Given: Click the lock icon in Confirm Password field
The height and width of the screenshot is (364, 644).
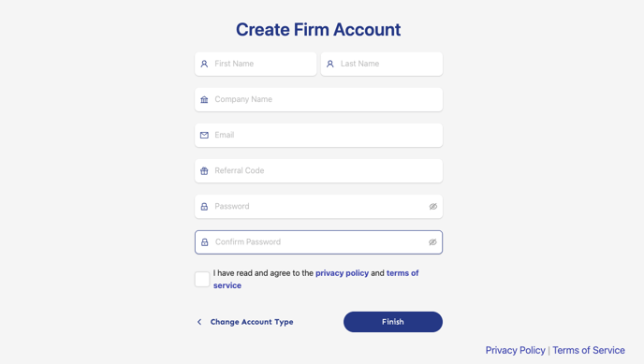Looking at the screenshot, I should pyautogui.click(x=205, y=242).
